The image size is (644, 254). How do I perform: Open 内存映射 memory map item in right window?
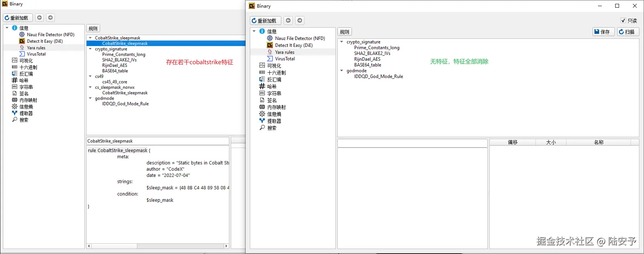pyautogui.click(x=276, y=107)
